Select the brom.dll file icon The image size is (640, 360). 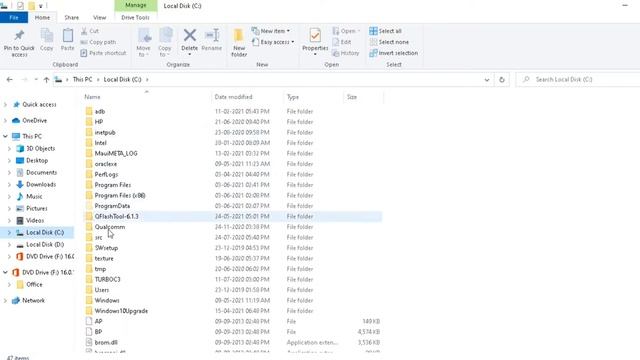[89, 342]
